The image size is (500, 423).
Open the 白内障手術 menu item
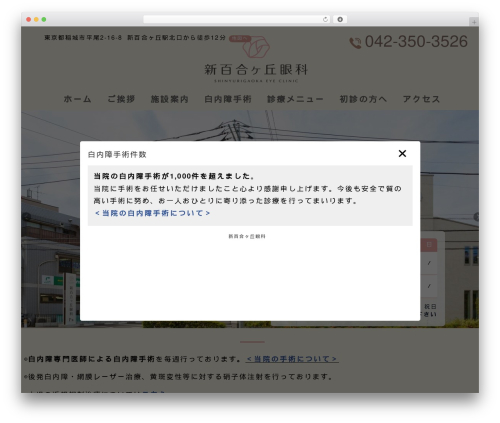(x=228, y=99)
